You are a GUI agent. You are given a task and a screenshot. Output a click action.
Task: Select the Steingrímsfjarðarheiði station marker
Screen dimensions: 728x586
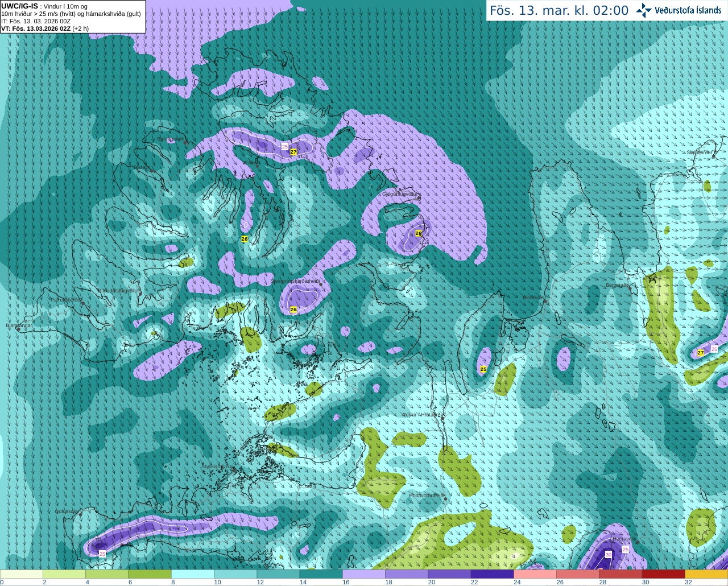coord(321,284)
